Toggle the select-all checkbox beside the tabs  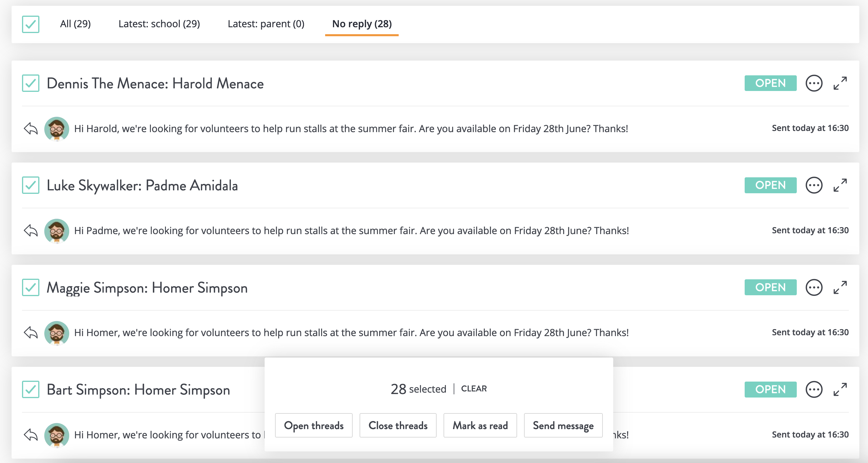tap(31, 24)
